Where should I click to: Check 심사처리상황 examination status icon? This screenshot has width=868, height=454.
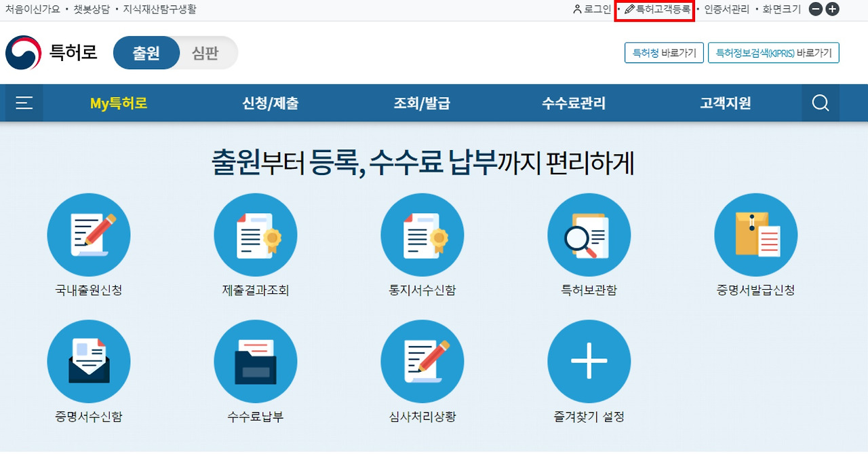click(x=422, y=361)
